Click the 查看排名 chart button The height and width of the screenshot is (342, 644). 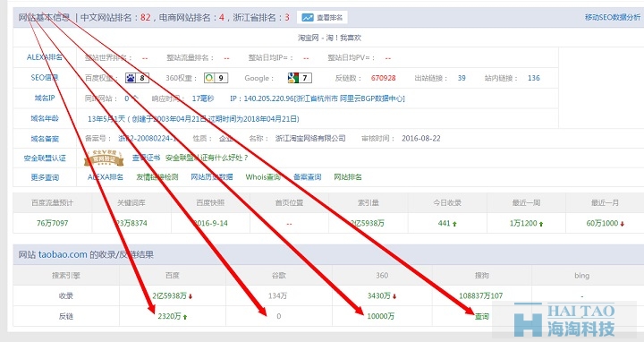[322, 17]
